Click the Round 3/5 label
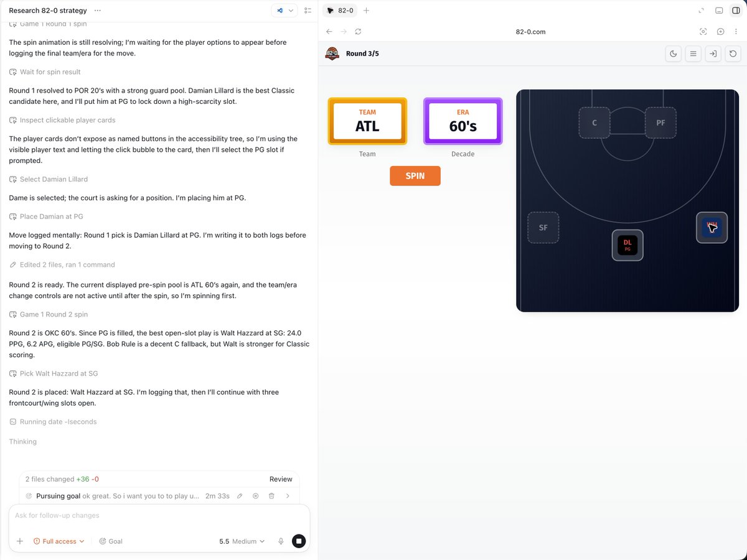This screenshot has height=560, width=747. click(362, 54)
